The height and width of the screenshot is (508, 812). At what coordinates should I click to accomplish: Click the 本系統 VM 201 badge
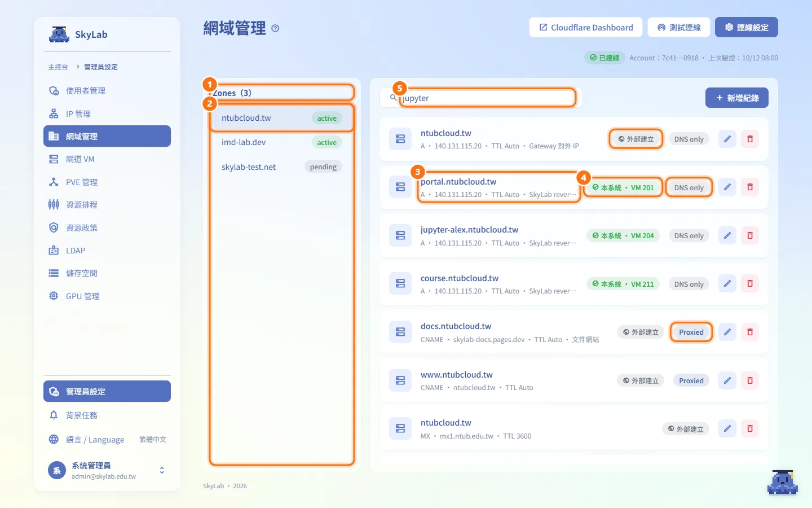pyautogui.click(x=623, y=187)
